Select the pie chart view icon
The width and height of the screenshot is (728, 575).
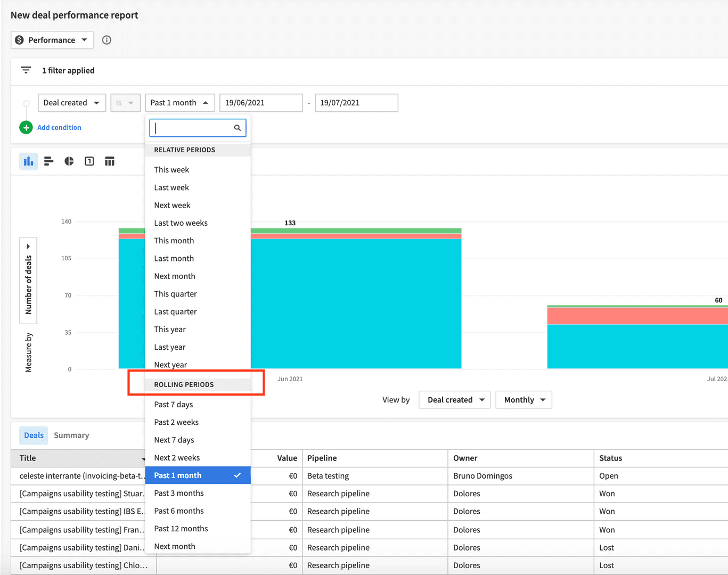tap(69, 161)
